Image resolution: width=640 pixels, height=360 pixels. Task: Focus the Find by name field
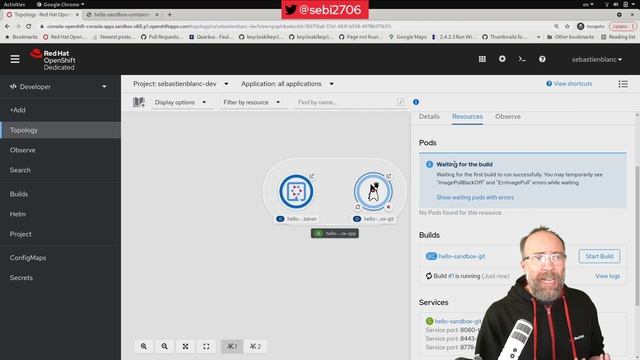(349, 102)
